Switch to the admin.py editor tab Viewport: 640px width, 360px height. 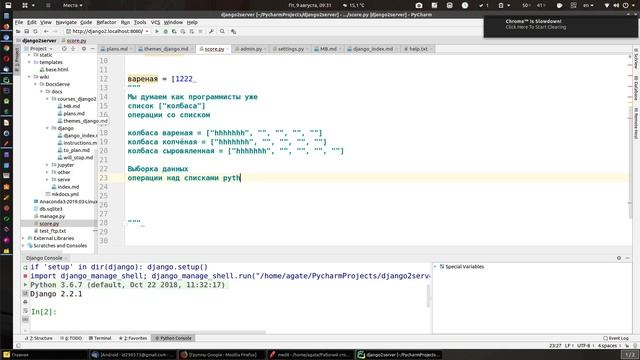click(251, 49)
